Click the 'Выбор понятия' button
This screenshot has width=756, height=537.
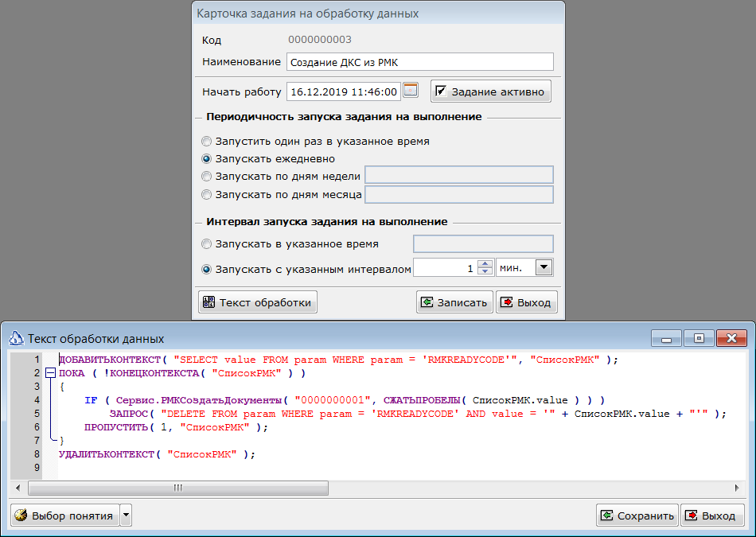tap(65, 516)
